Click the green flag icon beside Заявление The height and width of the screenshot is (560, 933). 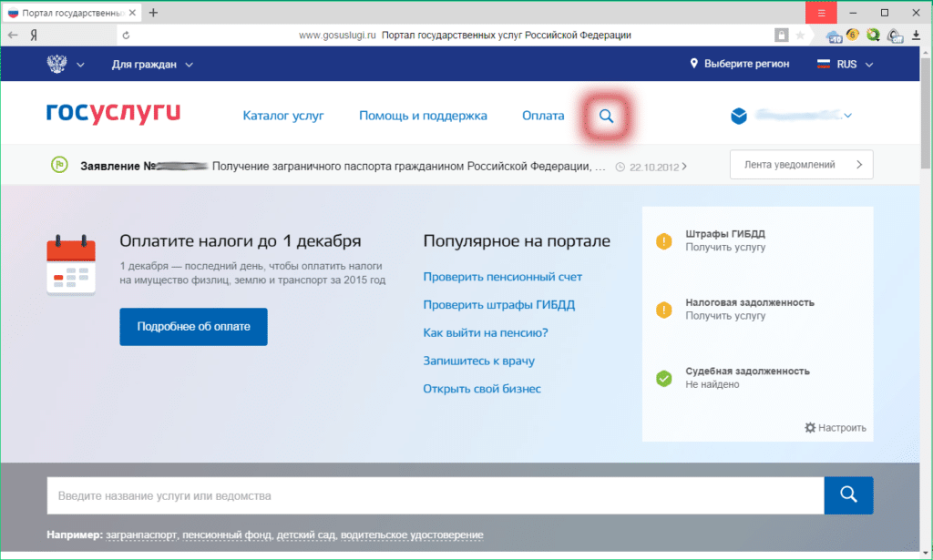click(59, 165)
